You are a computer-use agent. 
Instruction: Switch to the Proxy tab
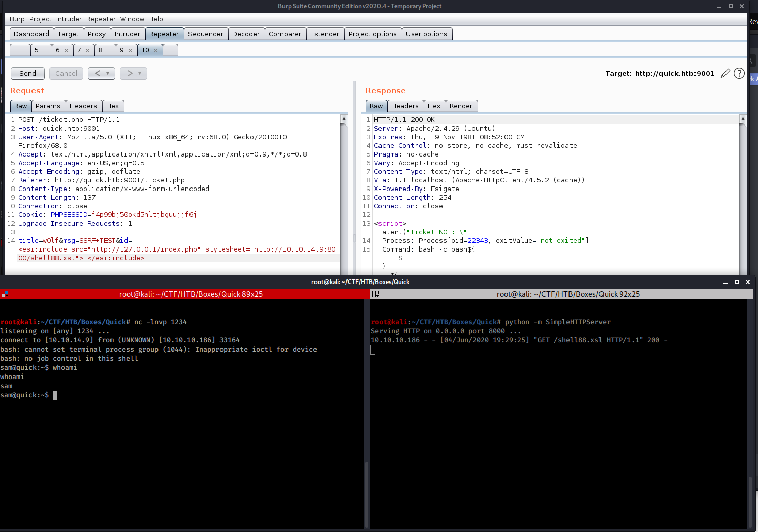click(x=97, y=34)
